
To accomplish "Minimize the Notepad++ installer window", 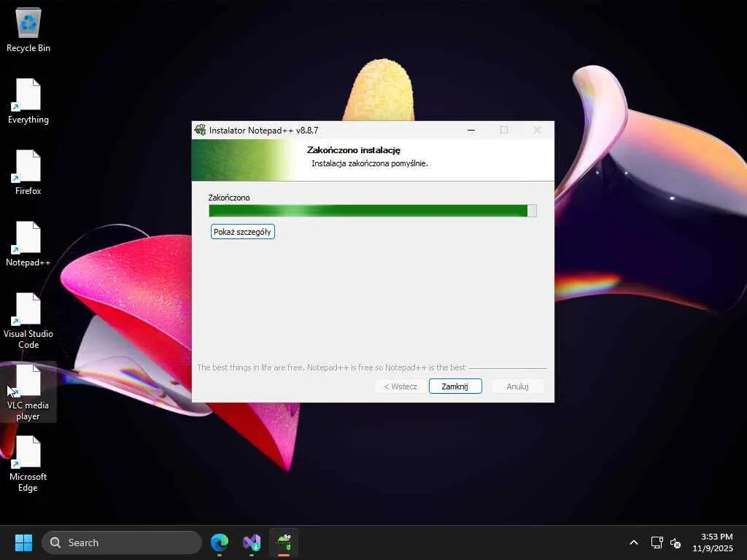I will 471,130.
